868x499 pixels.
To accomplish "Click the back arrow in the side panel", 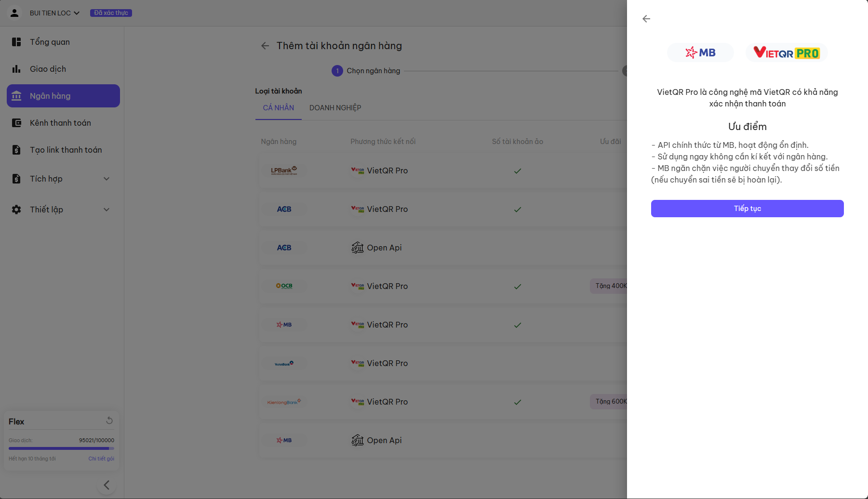I will coord(646,19).
